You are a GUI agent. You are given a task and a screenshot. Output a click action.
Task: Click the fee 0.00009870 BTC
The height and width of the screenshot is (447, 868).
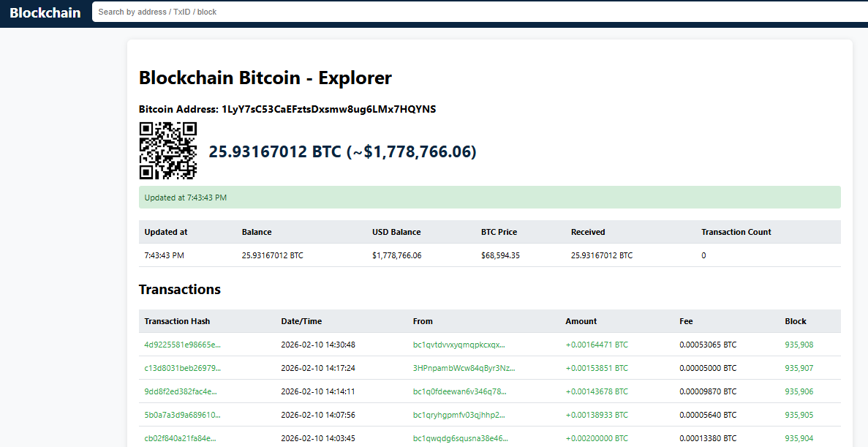coord(708,391)
